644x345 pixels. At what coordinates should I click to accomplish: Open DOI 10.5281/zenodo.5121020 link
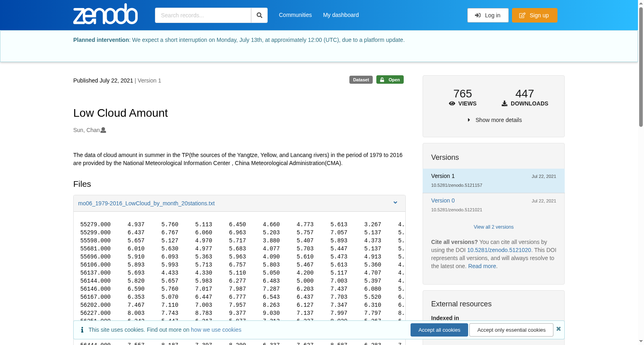pyautogui.click(x=499, y=250)
